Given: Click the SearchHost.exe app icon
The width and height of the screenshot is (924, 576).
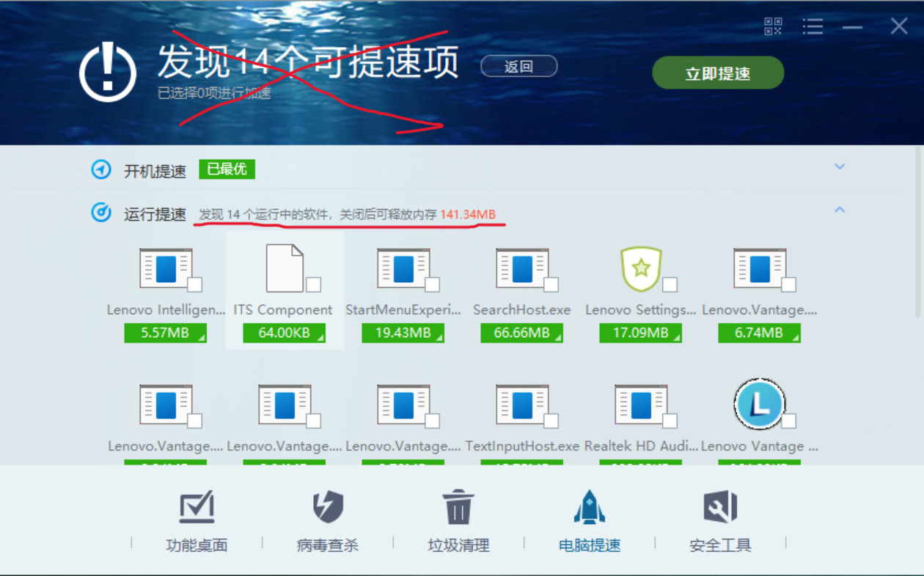Looking at the screenshot, I should [x=522, y=269].
